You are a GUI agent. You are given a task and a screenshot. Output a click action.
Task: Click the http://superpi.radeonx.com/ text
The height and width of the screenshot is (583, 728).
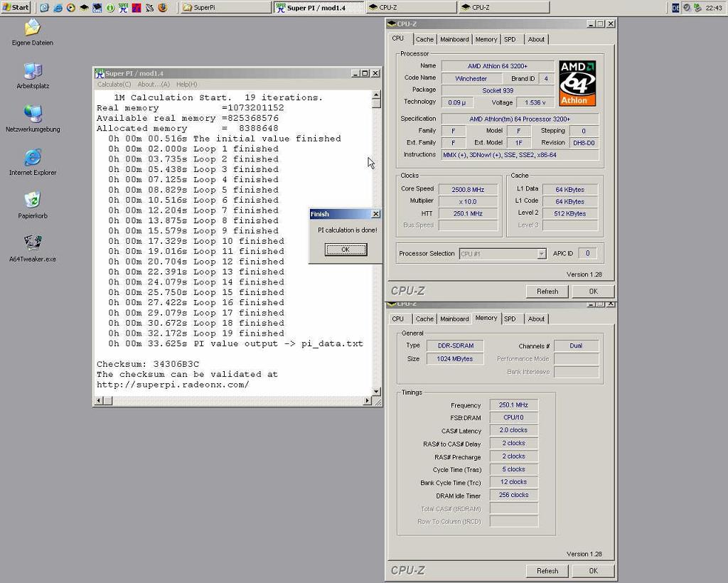coord(173,385)
